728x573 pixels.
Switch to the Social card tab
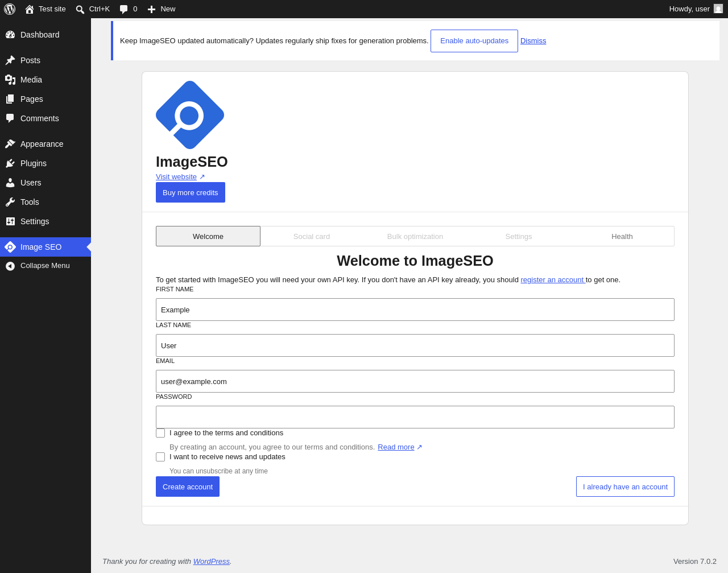tap(312, 236)
